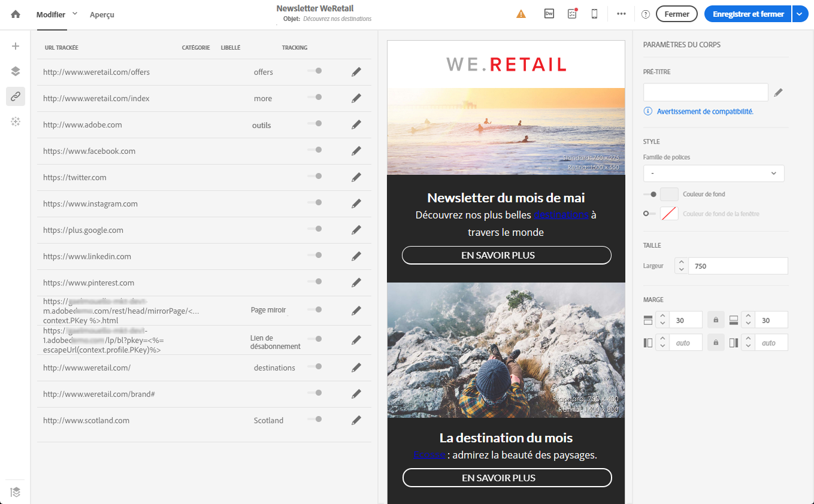The width and height of the screenshot is (814, 504).
Task: Open the Modifier dropdown chevron
Action: [75, 13]
